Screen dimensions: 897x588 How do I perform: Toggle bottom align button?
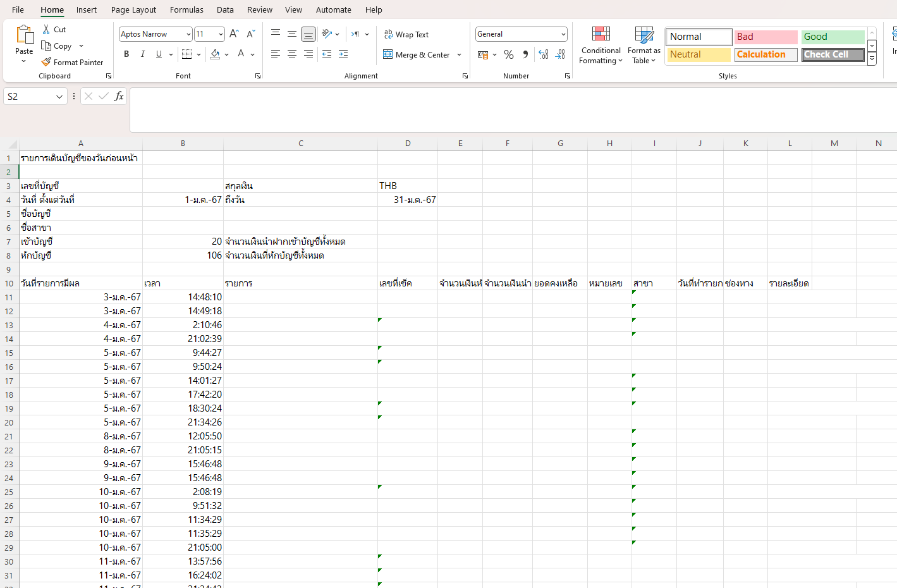tap(308, 34)
